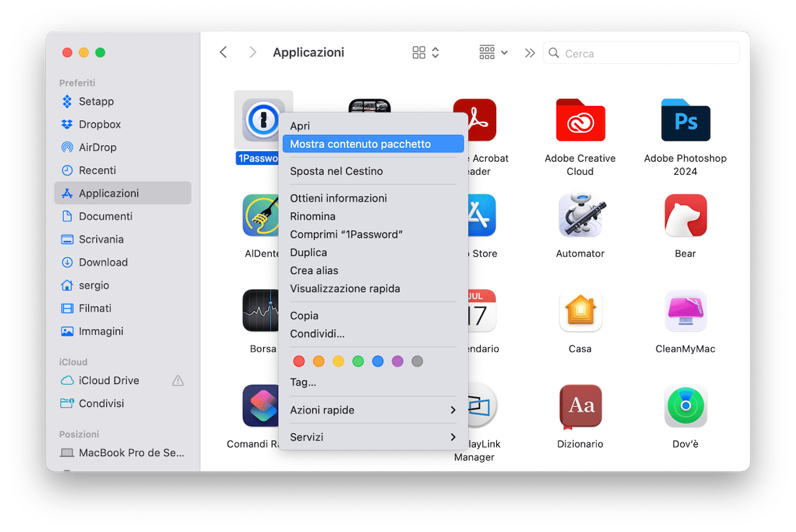Open the grouping options dropdown
The height and width of the screenshot is (532, 796).
tap(494, 52)
